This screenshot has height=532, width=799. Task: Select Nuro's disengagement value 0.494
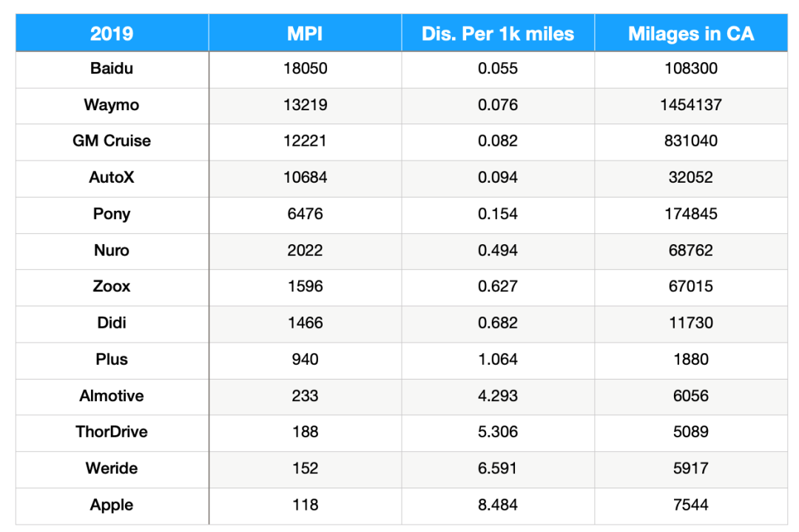[x=497, y=251]
